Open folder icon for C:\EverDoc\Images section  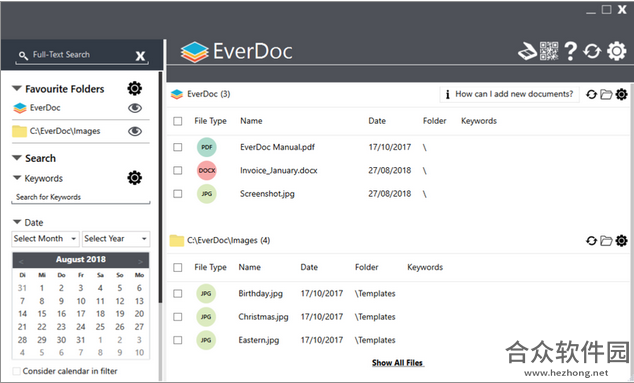click(606, 241)
